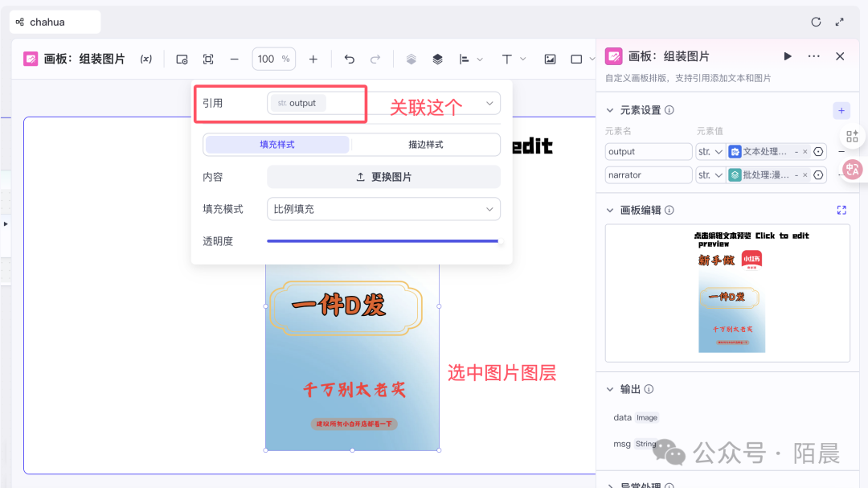Switch to 填充样式 style toggle
The width and height of the screenshot is (868, 488).
pos(277,145)
